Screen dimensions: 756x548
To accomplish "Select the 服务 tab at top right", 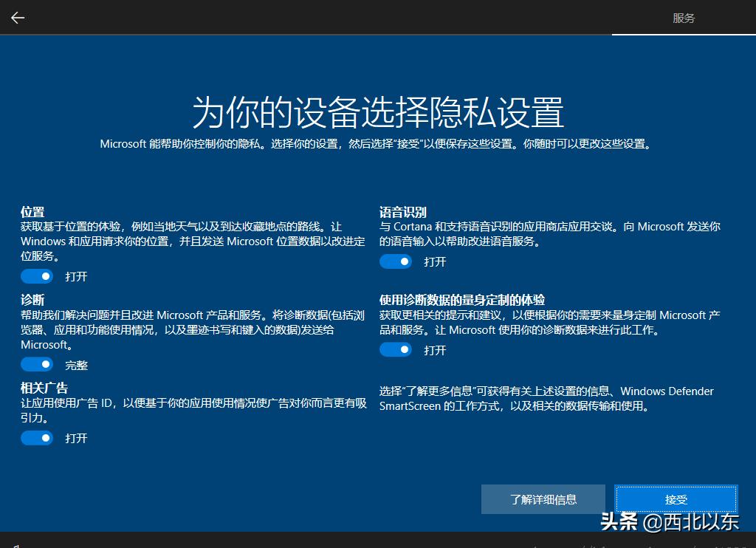I will click(683, 17).
